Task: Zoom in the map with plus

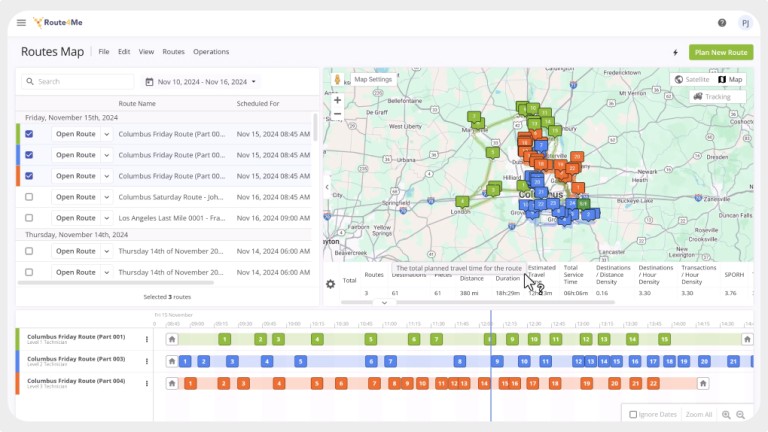Action: pyautogui.click(x=337, y=100)
